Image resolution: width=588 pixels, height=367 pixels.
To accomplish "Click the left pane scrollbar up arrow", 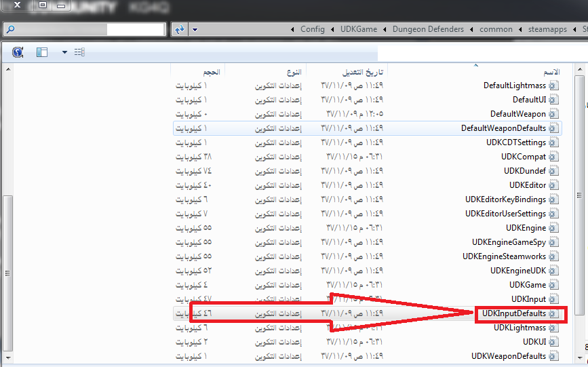I will pos(8,69).
